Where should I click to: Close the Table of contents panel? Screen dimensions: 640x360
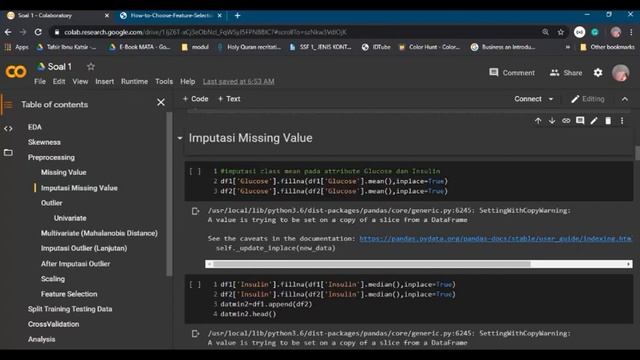coord(161,102)
